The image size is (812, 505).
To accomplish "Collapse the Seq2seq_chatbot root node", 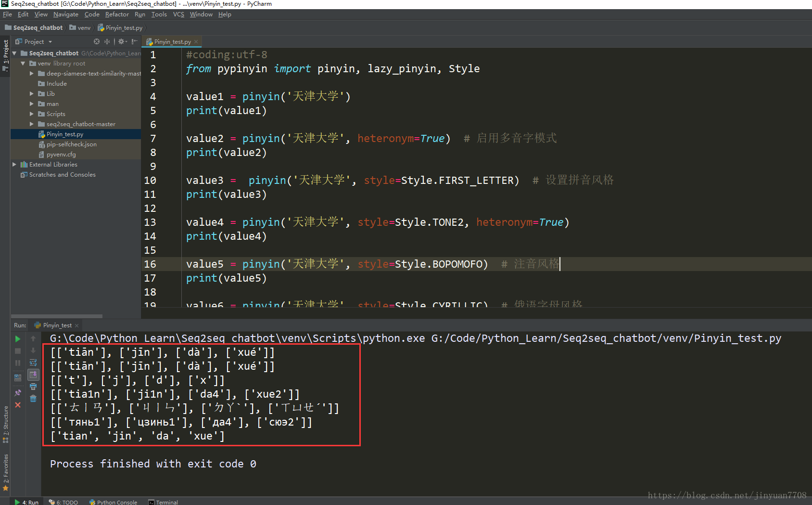I will pyautogui.click(x=14, y=53).
